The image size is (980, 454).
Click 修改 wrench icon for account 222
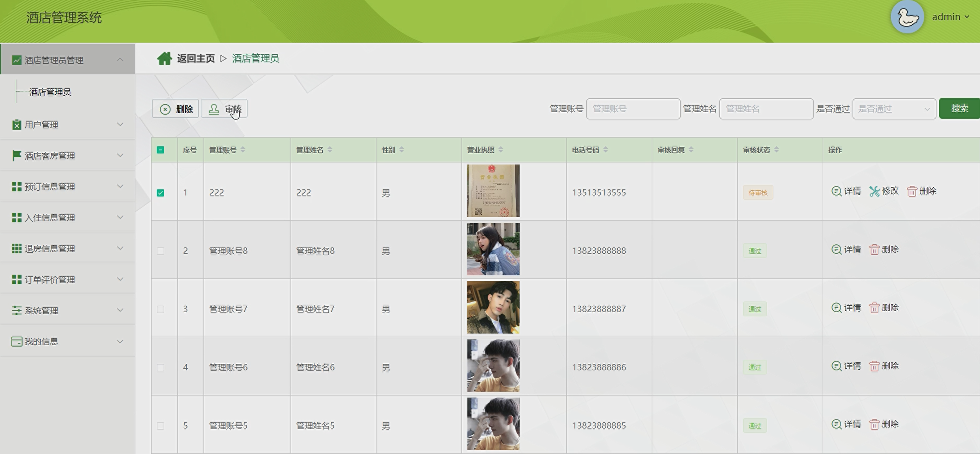pos(875,191)
